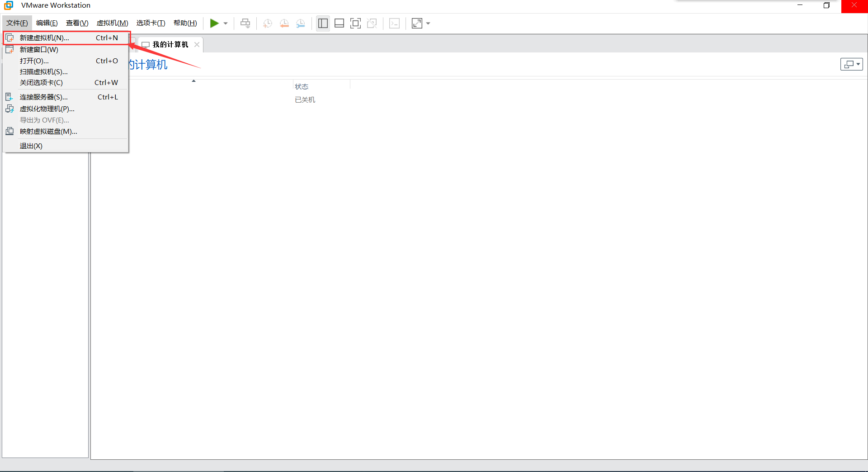Toggle the thumbnail bar view icon
This screenshot has height=472, width=868.
(339, 23)
